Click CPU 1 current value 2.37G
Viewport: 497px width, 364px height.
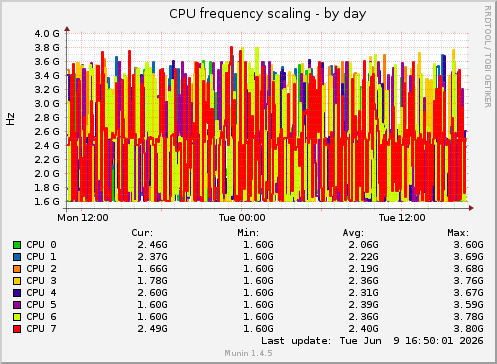coord(152,257)
